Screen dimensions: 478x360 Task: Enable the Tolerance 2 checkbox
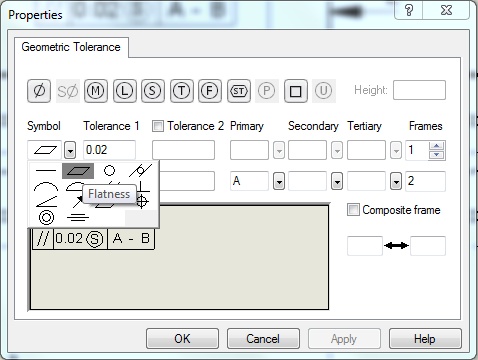(158, 126)
